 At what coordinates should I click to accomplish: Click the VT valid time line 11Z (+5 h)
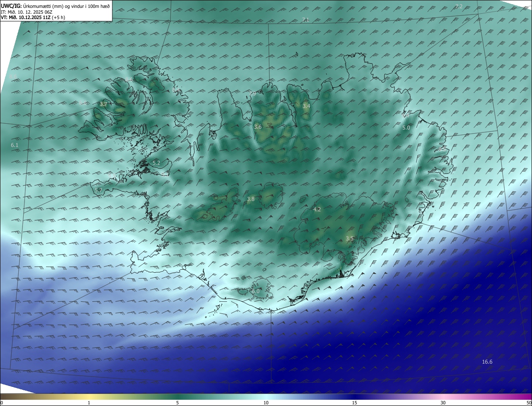click(33, 17)
